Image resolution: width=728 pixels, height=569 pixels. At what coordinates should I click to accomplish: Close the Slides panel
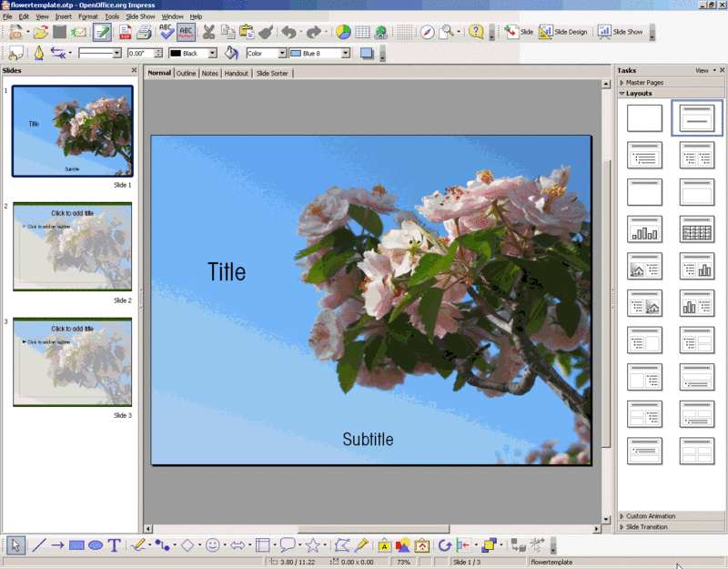(134, 70)
